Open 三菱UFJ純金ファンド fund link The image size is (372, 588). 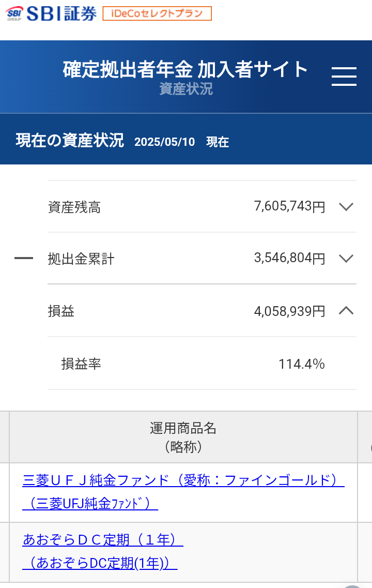pyautogui.click(x=183, y=480)
